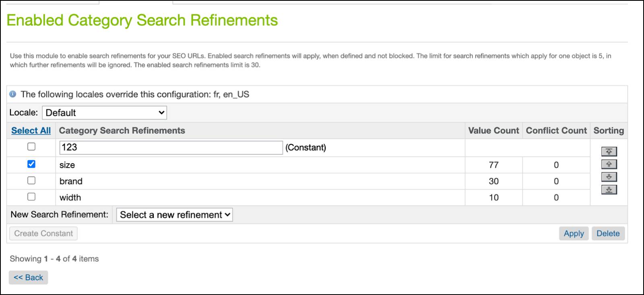Screen dimensions: 644x295
Task: Go back using the << Back button
Action: (x=28, y=277)
